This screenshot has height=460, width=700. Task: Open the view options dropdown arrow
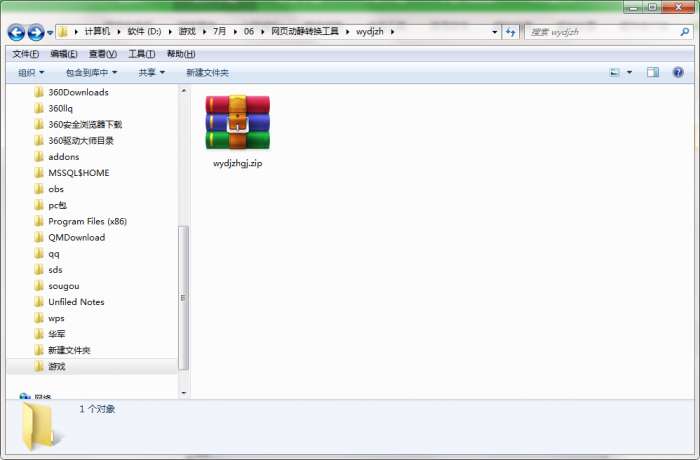[629, 72]
